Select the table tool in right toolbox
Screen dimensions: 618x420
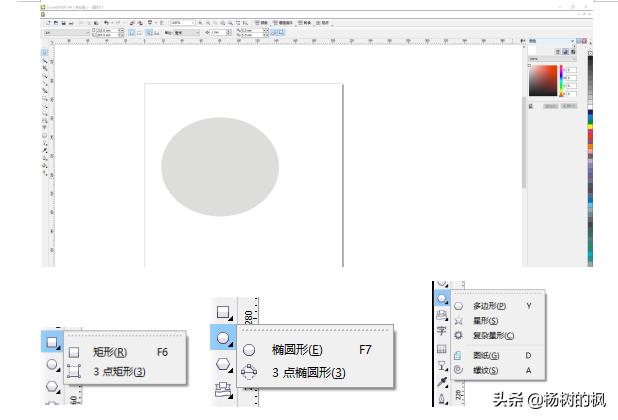point(441,348)
